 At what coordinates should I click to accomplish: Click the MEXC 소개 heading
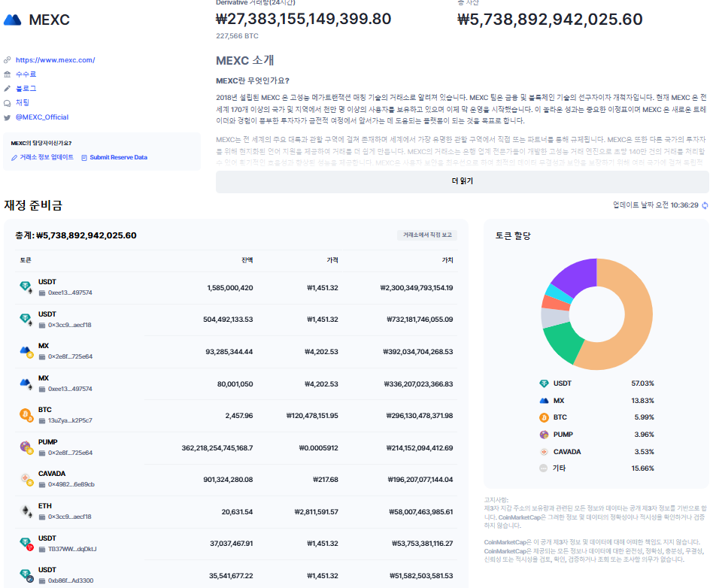pos(244,60)
